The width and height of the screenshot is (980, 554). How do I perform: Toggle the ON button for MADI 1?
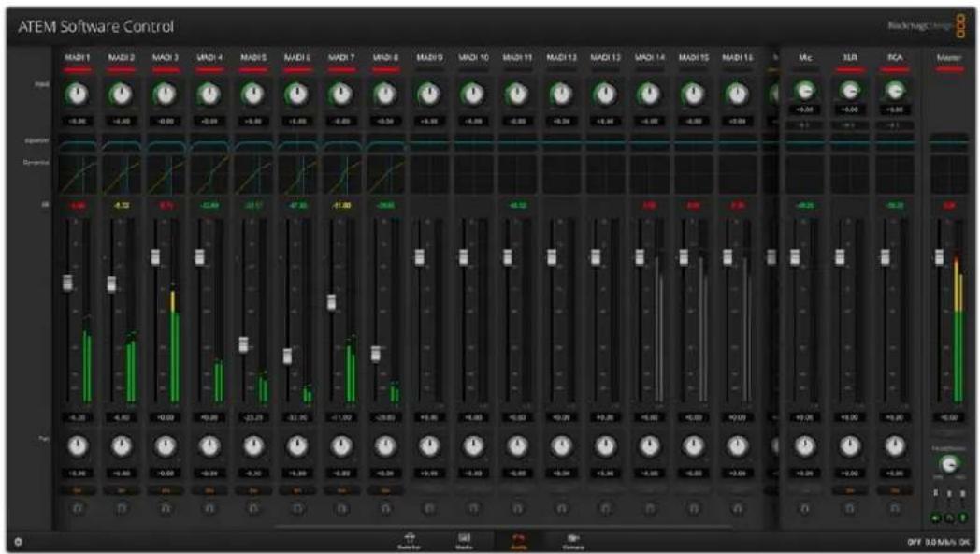pyautogui.click(x=78, y=491)
